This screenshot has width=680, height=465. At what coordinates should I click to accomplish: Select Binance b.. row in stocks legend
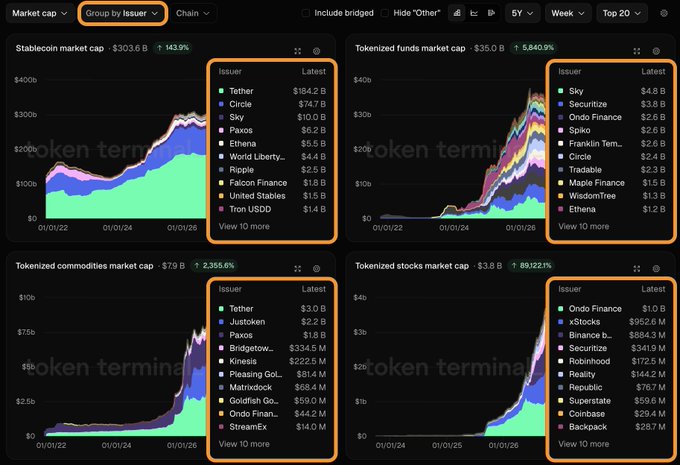(611, 335)
